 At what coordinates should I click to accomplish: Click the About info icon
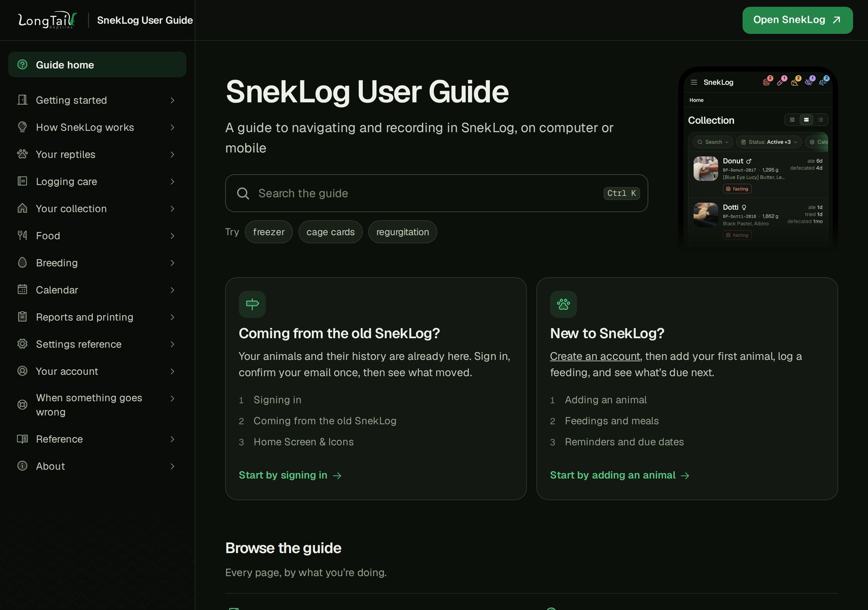(22, 466)
